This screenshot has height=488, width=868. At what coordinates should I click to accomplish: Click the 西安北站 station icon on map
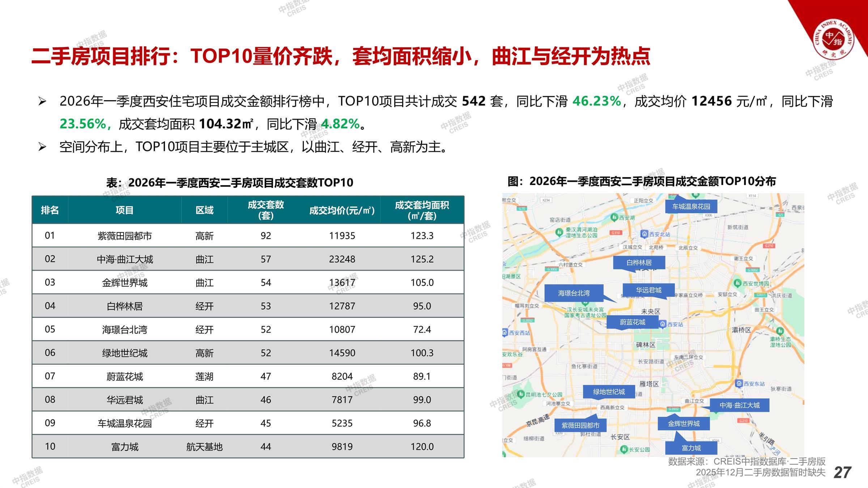point(644,234)
